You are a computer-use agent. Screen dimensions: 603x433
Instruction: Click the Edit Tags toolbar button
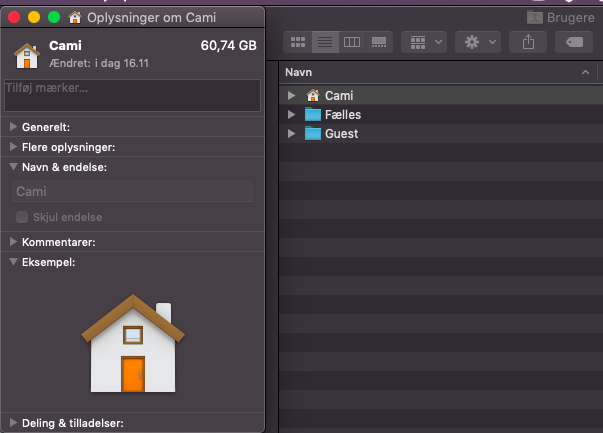point(574,42)
